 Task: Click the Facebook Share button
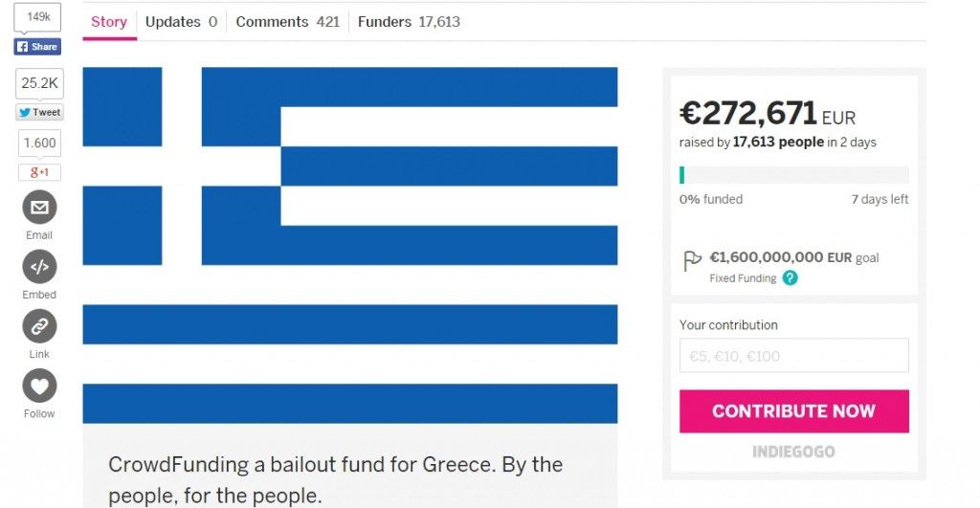tap(37, 47)
